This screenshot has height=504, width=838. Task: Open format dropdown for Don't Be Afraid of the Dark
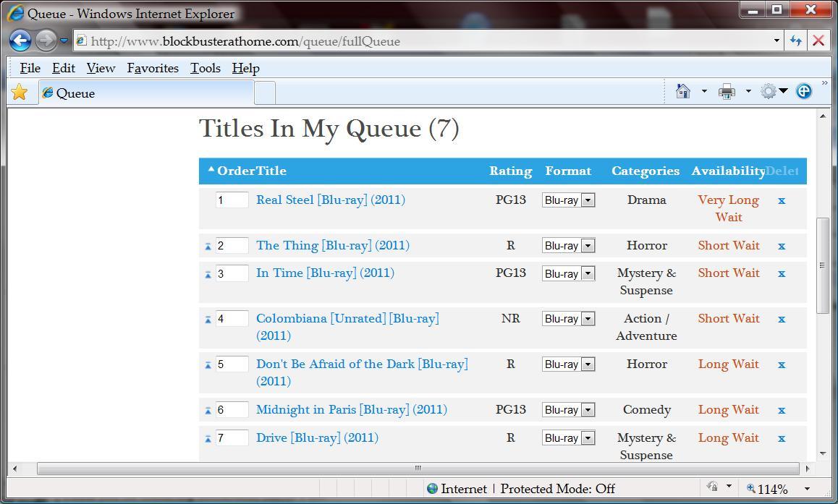(x=569, y=364)
